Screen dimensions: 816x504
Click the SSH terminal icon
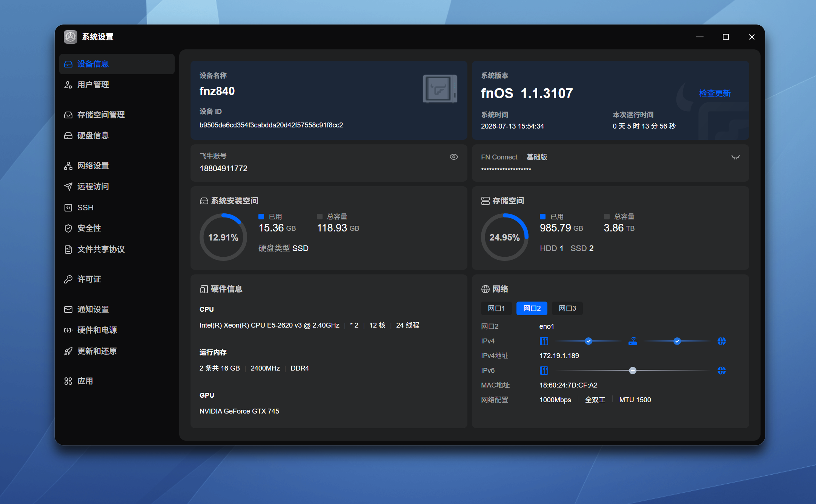point(68,208)
